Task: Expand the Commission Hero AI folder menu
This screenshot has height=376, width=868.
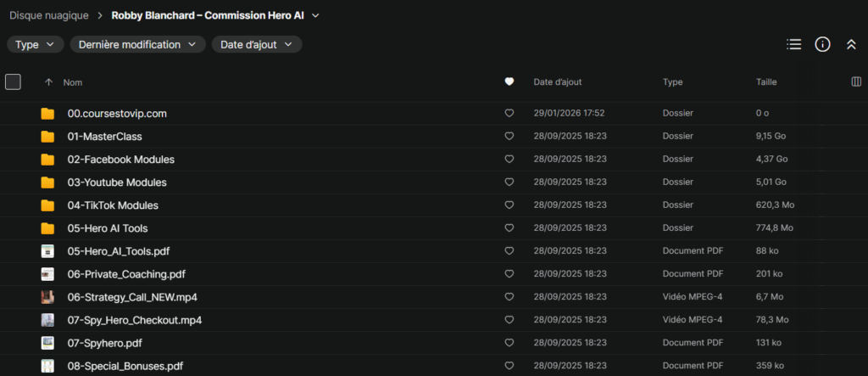Action: tap(316, 15)
